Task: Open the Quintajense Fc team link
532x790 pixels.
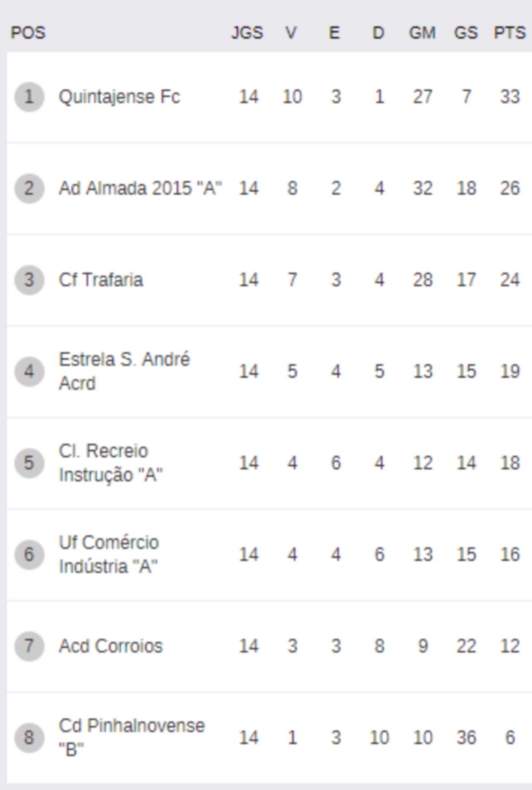Action: coord(119,97)
